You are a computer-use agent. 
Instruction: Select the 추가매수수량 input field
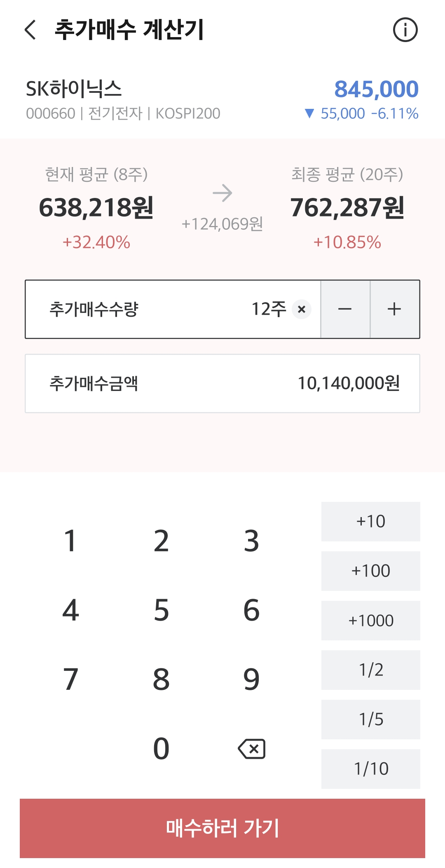click(173, 309)
